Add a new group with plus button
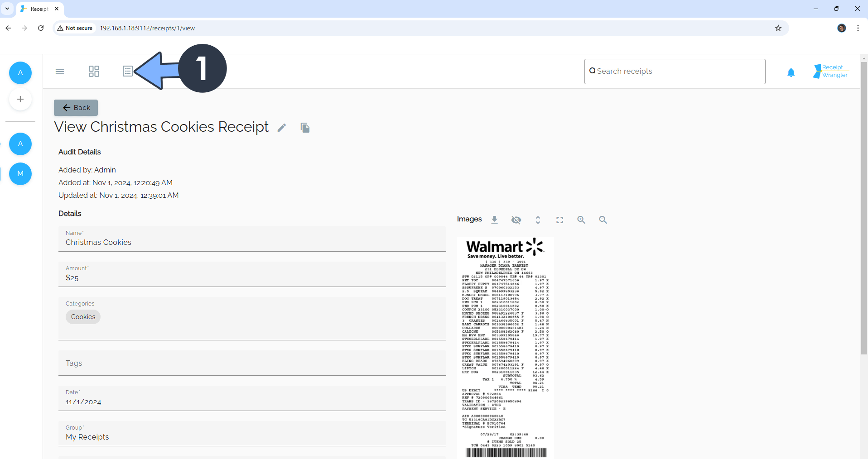This screenshot has height=459, width=868. 20,99
